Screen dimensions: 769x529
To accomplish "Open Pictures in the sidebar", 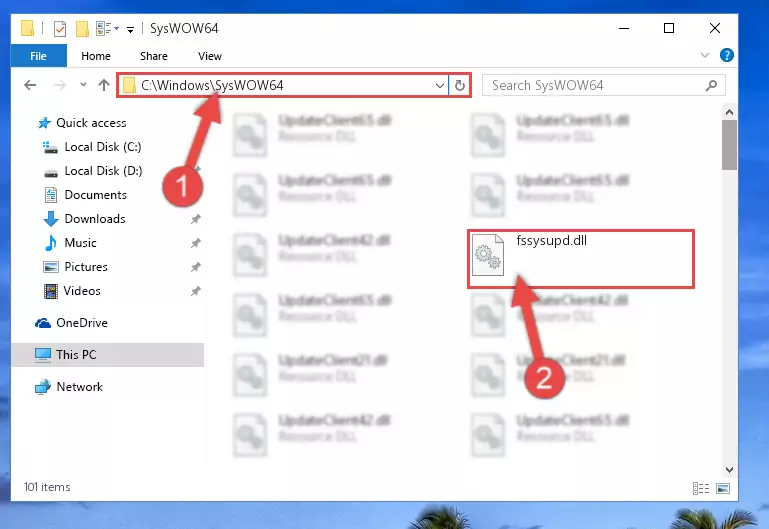I will tap(86, 267).
